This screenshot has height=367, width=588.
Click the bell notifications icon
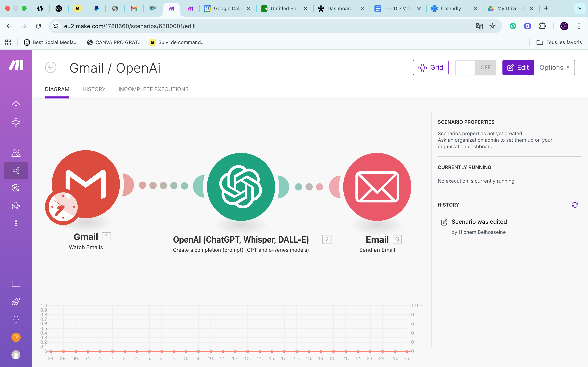click(x=16, y=319)
